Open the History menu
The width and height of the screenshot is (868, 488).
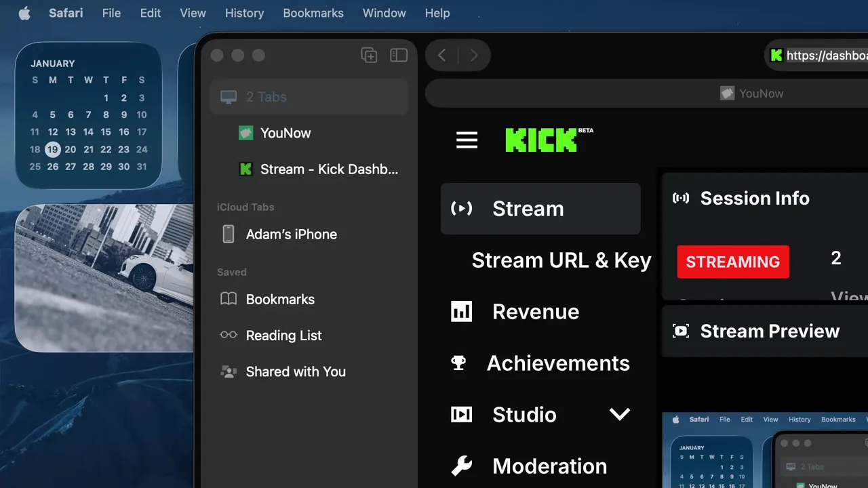[244, 13]
